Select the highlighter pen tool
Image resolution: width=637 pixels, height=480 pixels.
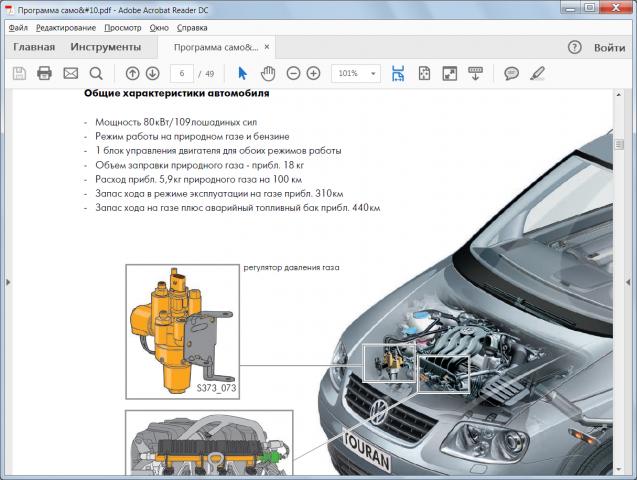click(537, 74)
